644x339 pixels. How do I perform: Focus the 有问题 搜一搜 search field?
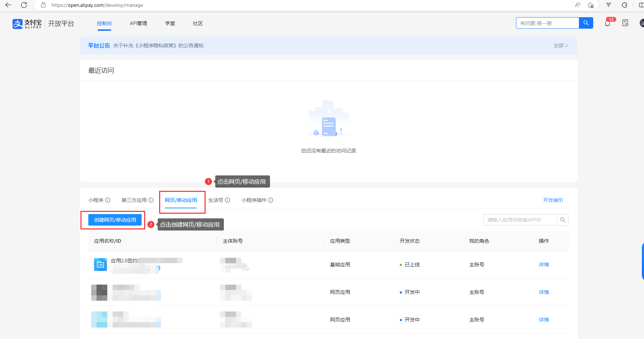pyautogui.click(x=547, y=23)
